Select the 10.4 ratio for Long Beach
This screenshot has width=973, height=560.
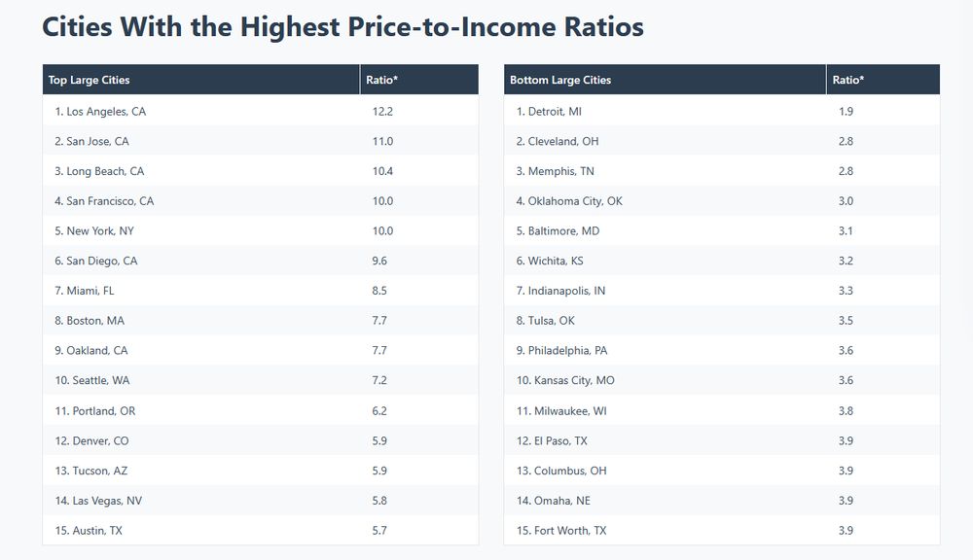click(382, 171)
